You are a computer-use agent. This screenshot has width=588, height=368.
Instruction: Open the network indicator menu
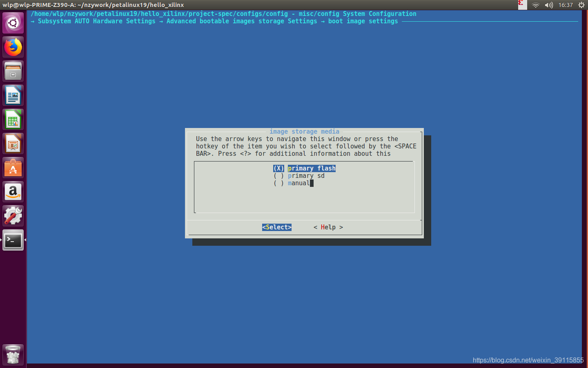click(x=535, y=5)
